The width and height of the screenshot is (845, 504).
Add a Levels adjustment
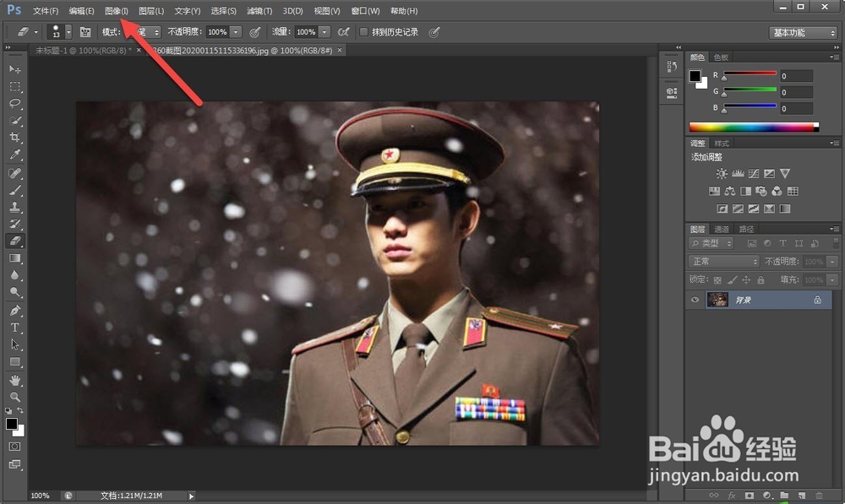point(738,173)
